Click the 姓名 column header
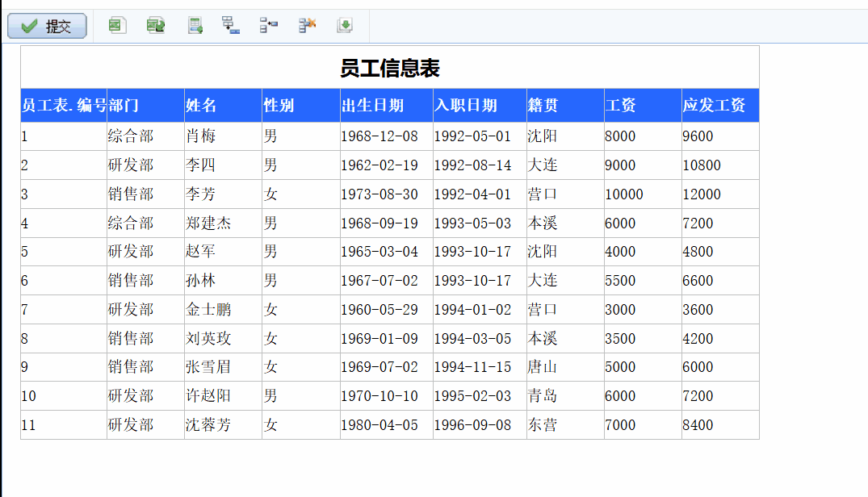 coord(223,106)
